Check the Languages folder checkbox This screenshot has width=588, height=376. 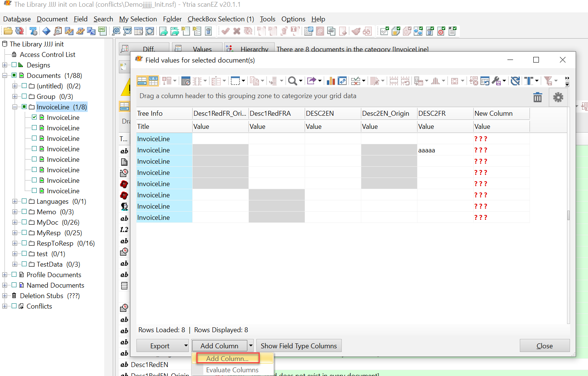24,201
